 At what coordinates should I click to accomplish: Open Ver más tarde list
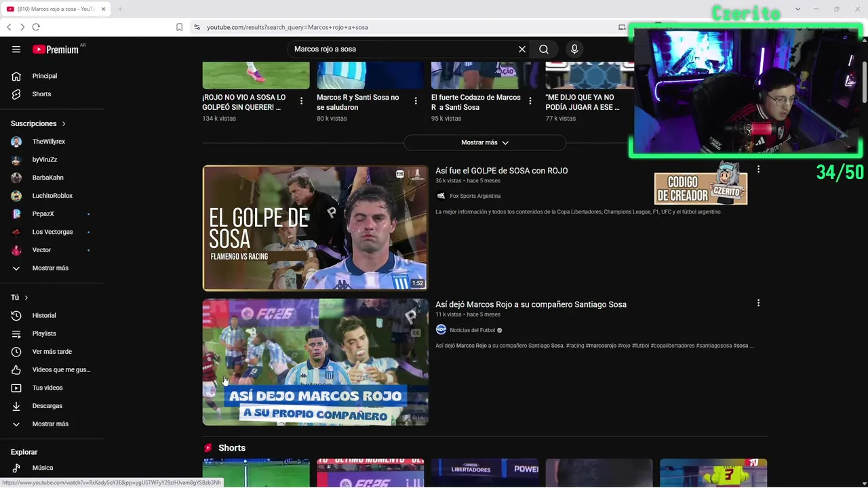point(52,352)
